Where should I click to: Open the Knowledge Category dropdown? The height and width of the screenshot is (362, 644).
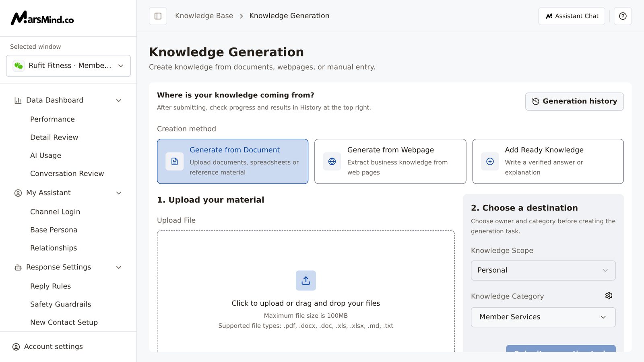543,317
